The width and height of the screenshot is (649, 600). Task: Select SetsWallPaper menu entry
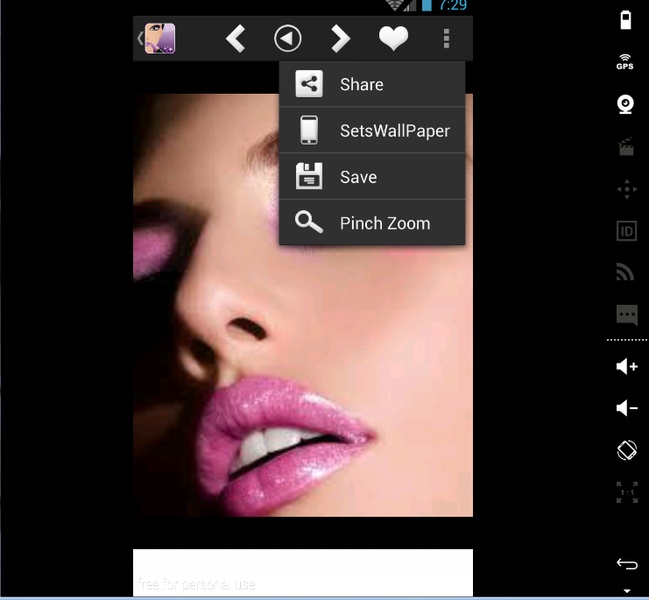coord(372,130)
